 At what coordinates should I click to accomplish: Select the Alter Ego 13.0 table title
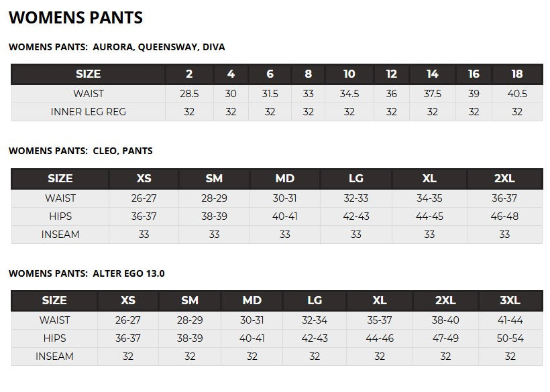[x=87, y=273]
